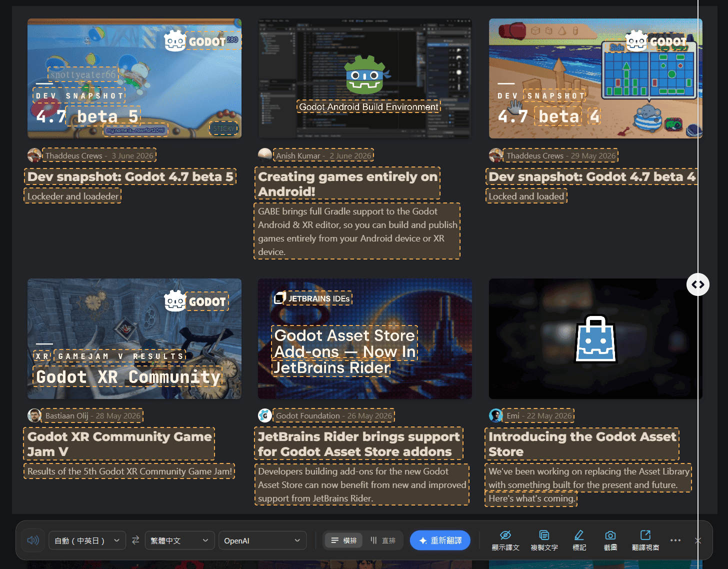Open 'Introducing the Godot Asset Store' article
This screenshot has width=728, height=569.
582,444
